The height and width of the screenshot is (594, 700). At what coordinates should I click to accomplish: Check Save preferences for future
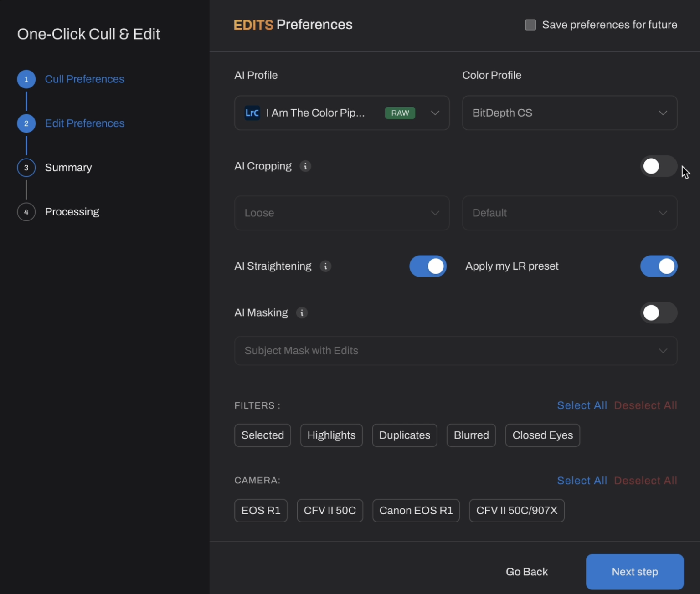pos(530,25)
